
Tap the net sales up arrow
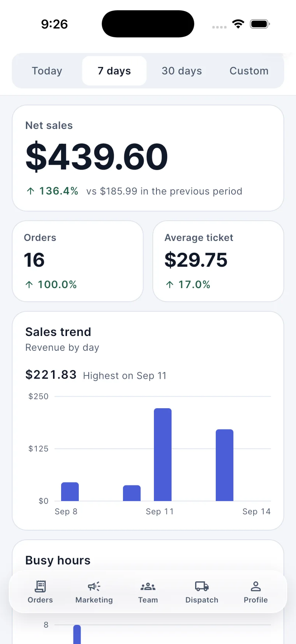point(31,191)
